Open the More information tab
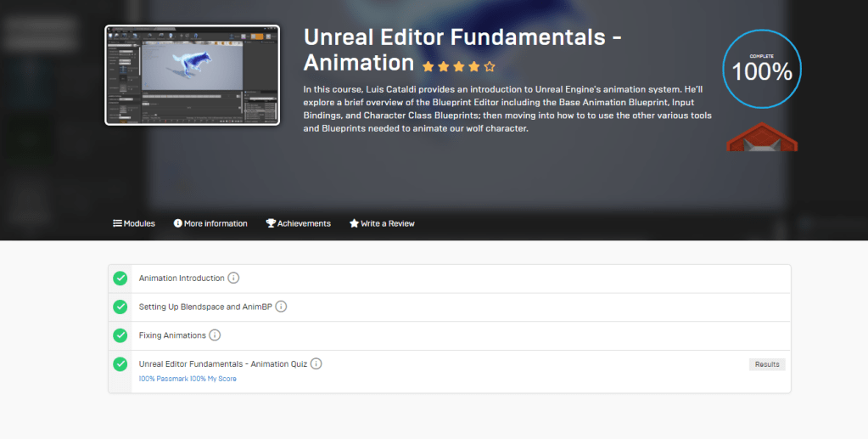This screenshot has height=439, width=868. coord(210,223)
